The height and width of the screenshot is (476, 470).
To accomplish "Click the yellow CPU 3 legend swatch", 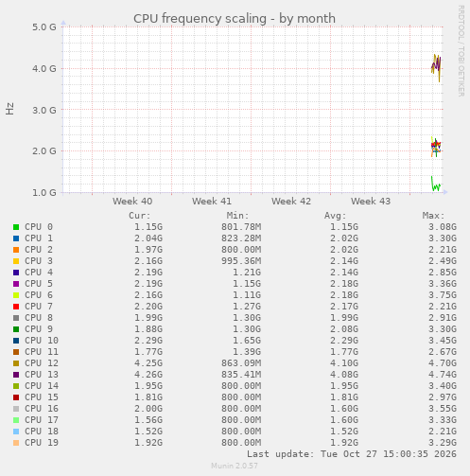I will point(16,261).
